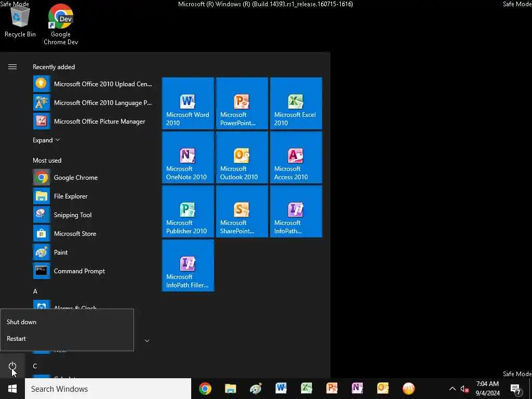Launch Snipping Tool
The width and height of the screenshot is (532, 399).
93,215
